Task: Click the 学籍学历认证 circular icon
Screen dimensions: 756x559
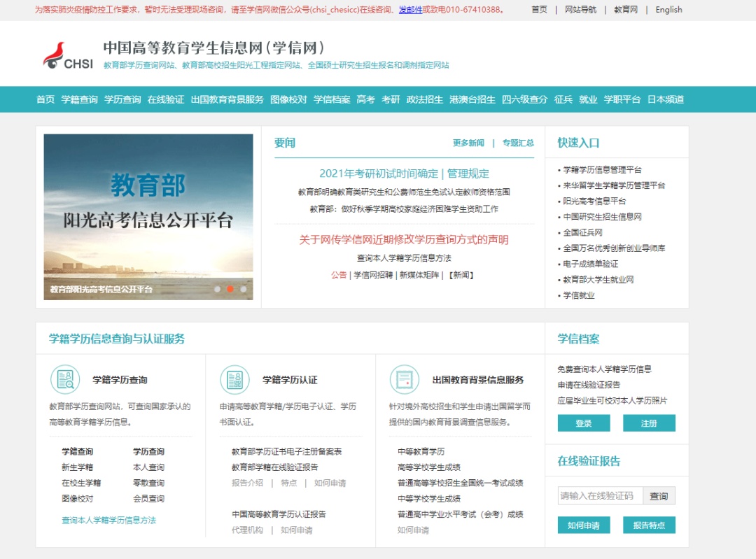Action: point(234,378)
